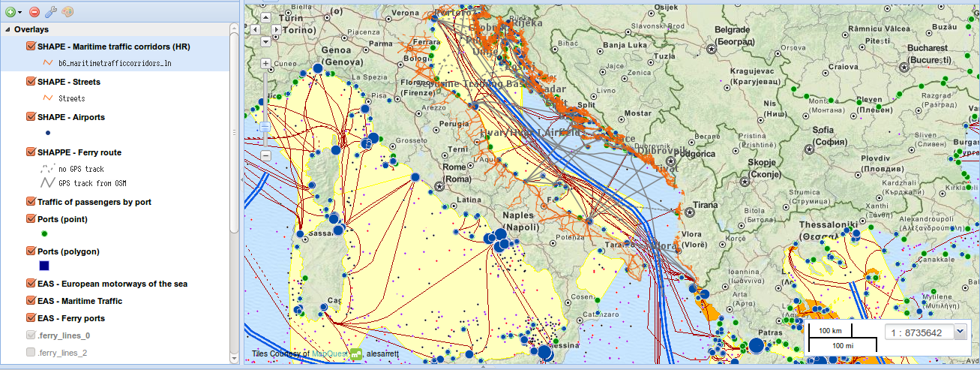The image size is (980, 370).
Task: Zoom out with the minus button
Action: 265,155
